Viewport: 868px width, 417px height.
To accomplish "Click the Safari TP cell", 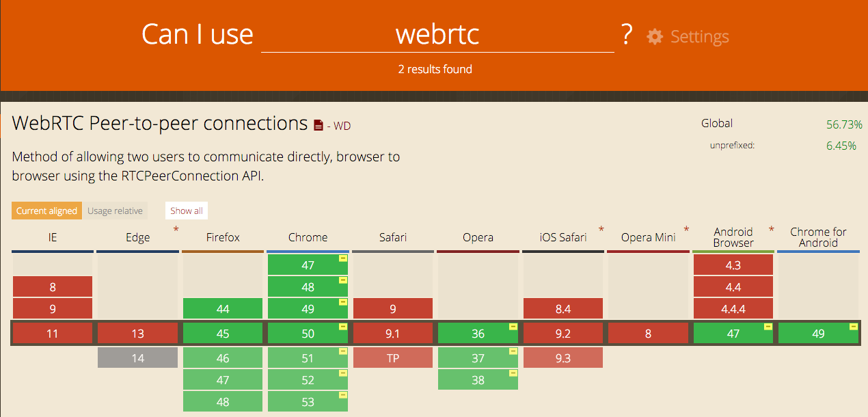I will pyautogui.click(x=393, y=358).
